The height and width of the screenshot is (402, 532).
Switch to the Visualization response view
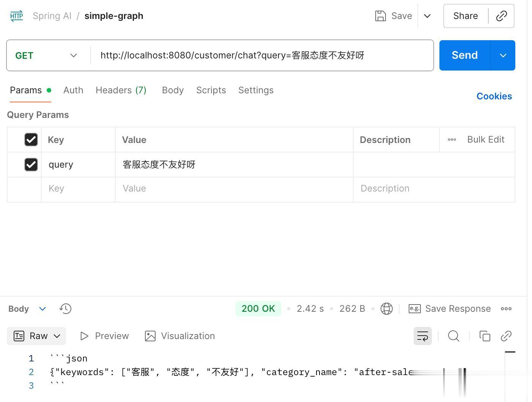(x=180, y=336)
